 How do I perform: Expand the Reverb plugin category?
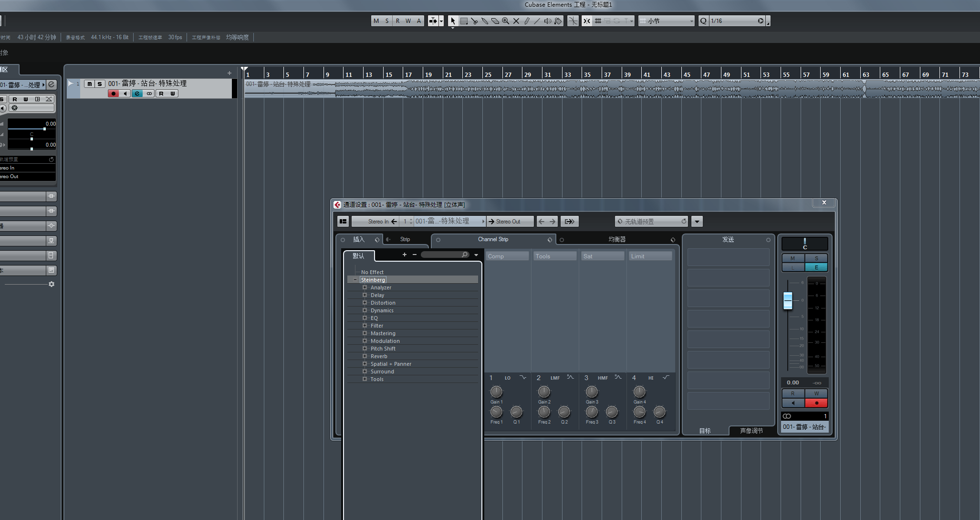pos(365,356)
